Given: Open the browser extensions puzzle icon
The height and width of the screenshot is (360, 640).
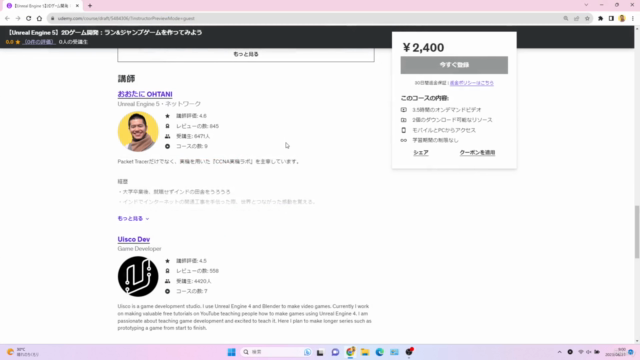Looking at the screenshot, I should (600, 18).
